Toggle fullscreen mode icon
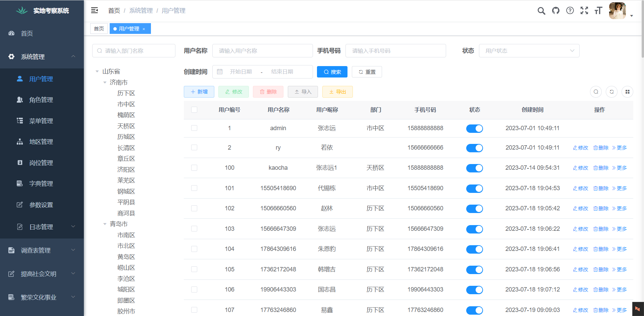This screenshot has width=644, height=316. 584,11
